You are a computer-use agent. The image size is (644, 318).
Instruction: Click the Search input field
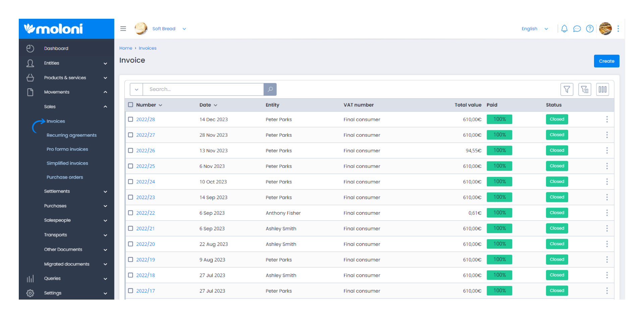click(x=203, y=89)
